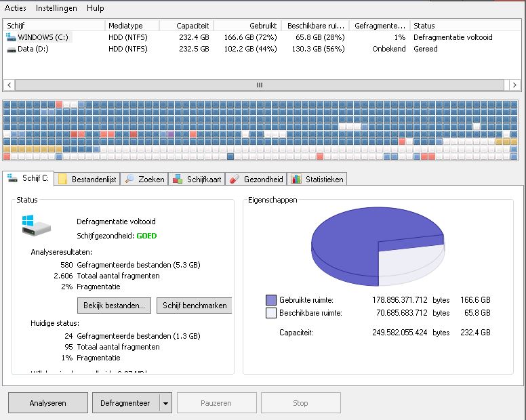The image size is (526, 420).
Task: Open the Defragmenteer dropdown arrow
Action: (166, 403)
